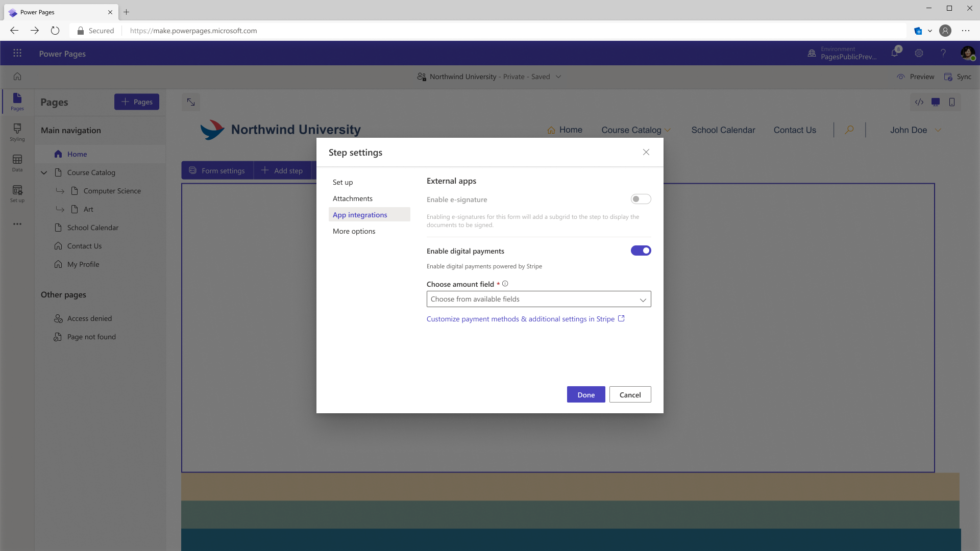Select the School Calendar page in navigation
This screenshot has width=980, height=551.
pos(93,227)
